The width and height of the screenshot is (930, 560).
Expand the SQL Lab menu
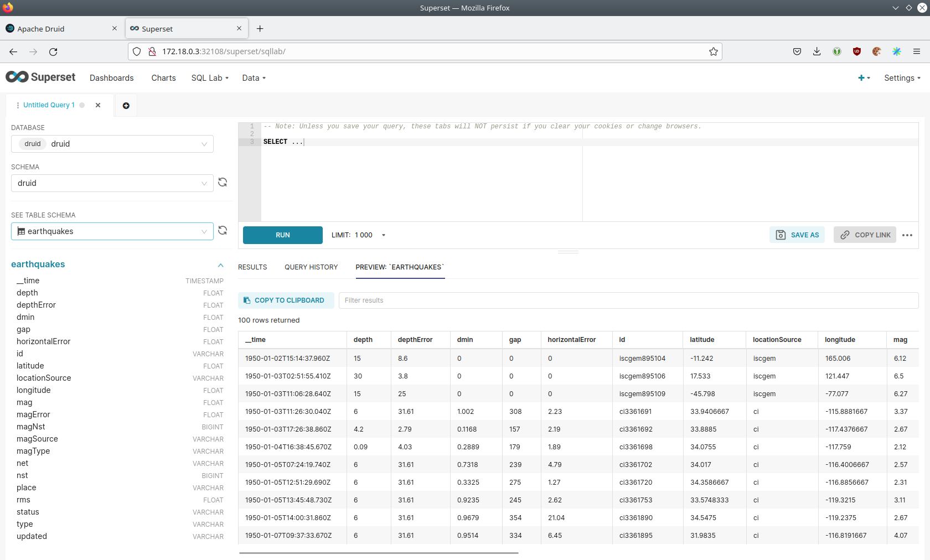click(210, 78)
